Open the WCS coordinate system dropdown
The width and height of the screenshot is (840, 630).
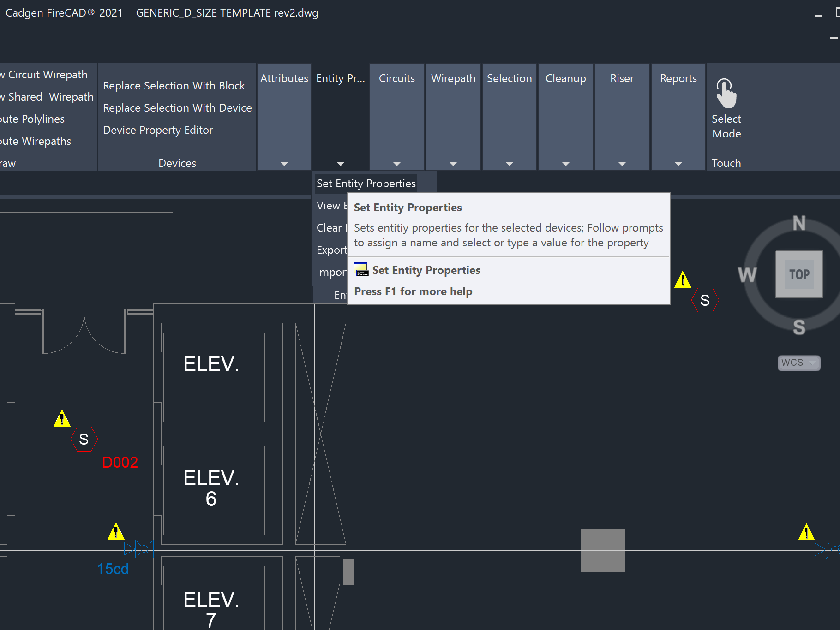(x=799, y=363)
